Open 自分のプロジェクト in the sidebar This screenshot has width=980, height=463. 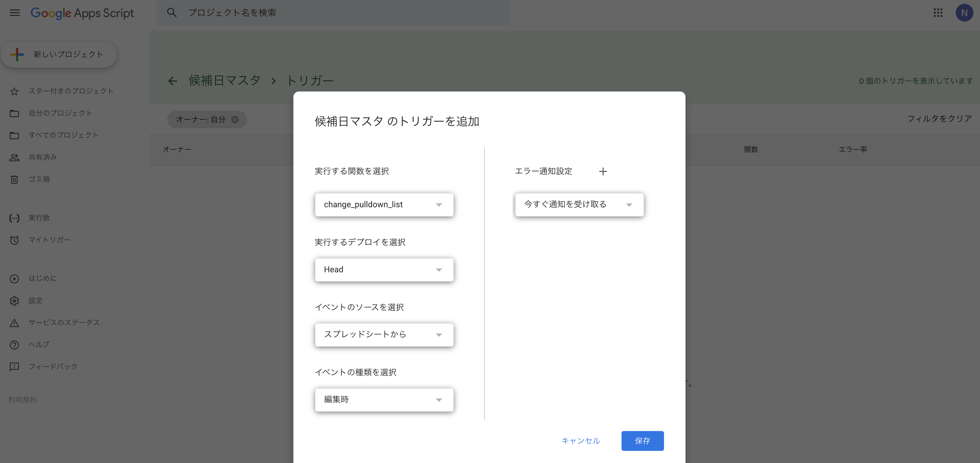pos(60,113)
